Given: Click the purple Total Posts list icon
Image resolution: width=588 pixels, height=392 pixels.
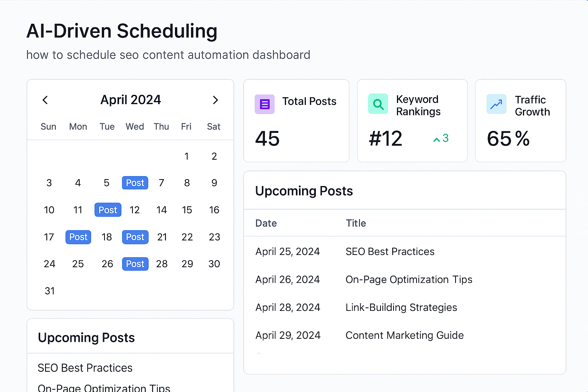Looking at the screenshot, I should tap(265, 104).
